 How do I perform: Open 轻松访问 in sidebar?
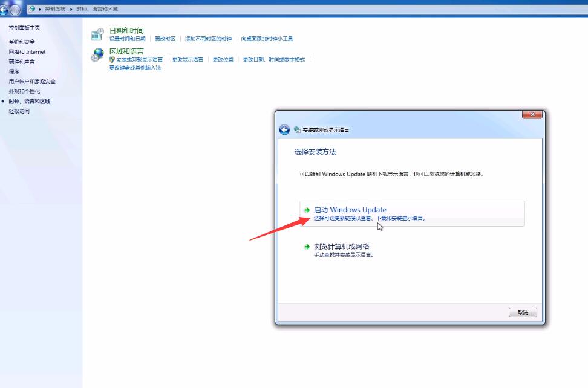tap(19, 111)
